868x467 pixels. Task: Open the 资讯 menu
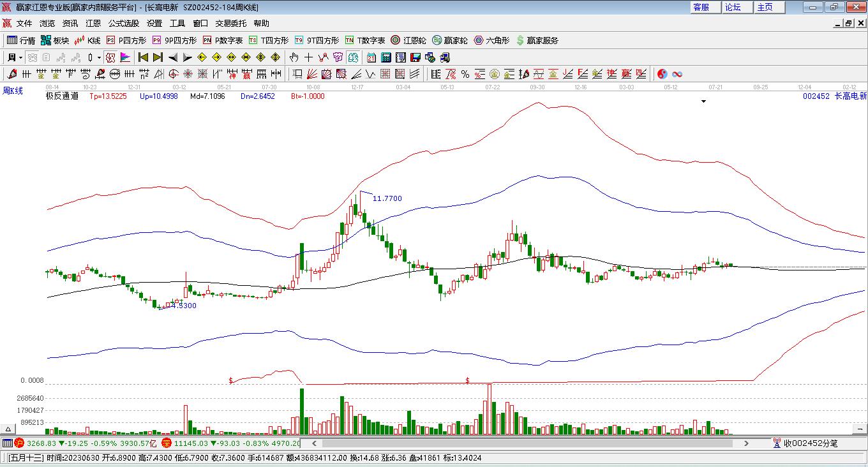[70, 24]
